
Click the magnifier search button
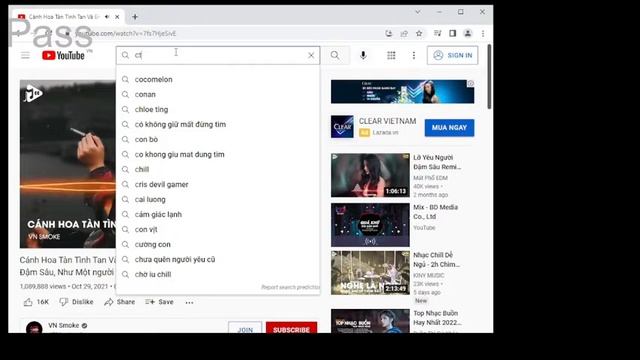(x=335, y=55)
